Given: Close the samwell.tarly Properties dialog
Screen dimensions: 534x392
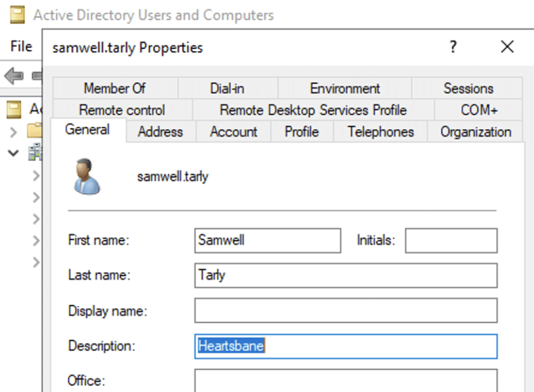Looking at the screenshot, I should coord(507,47).
